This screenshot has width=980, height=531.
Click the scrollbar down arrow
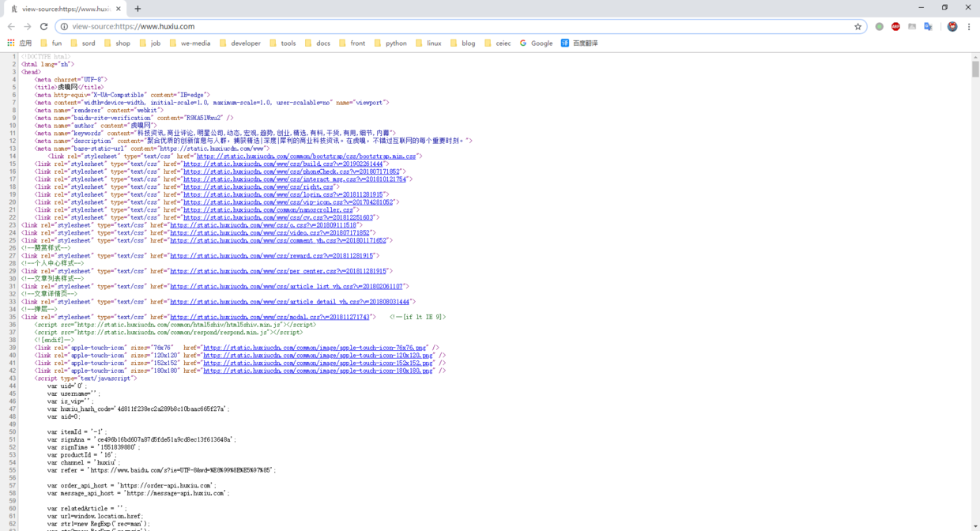(975, 526)
